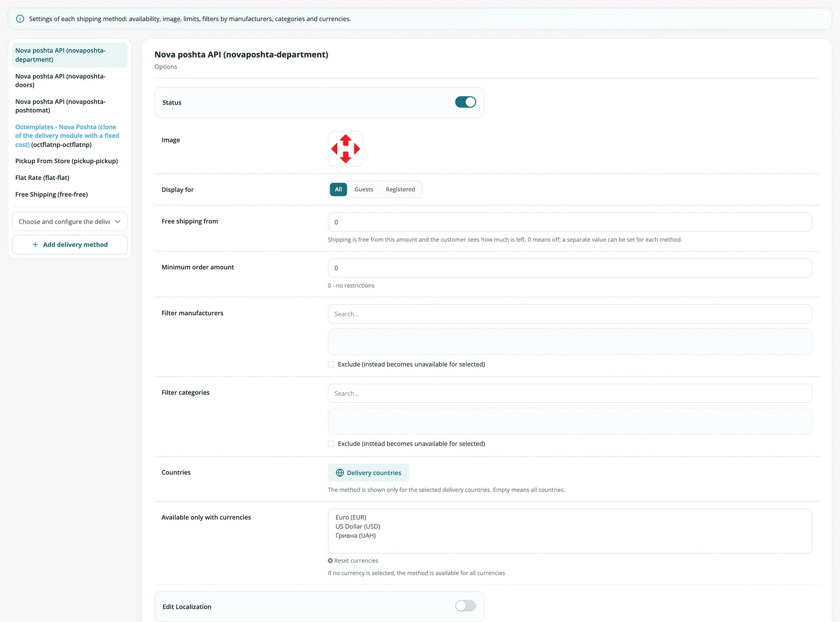Click the globe icon on Delivery countries
This screenshot has height=622, width=840.
pos(340,473)
